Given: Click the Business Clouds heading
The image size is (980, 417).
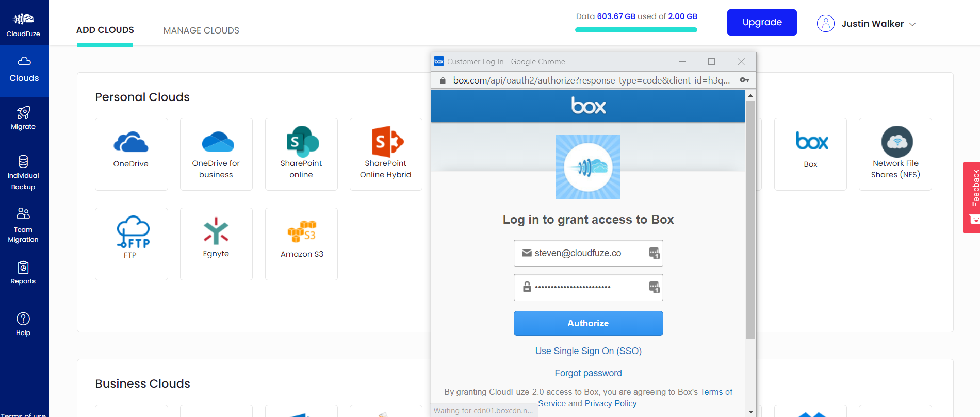Looking at the screenshot, I should (x=143, y=383).
